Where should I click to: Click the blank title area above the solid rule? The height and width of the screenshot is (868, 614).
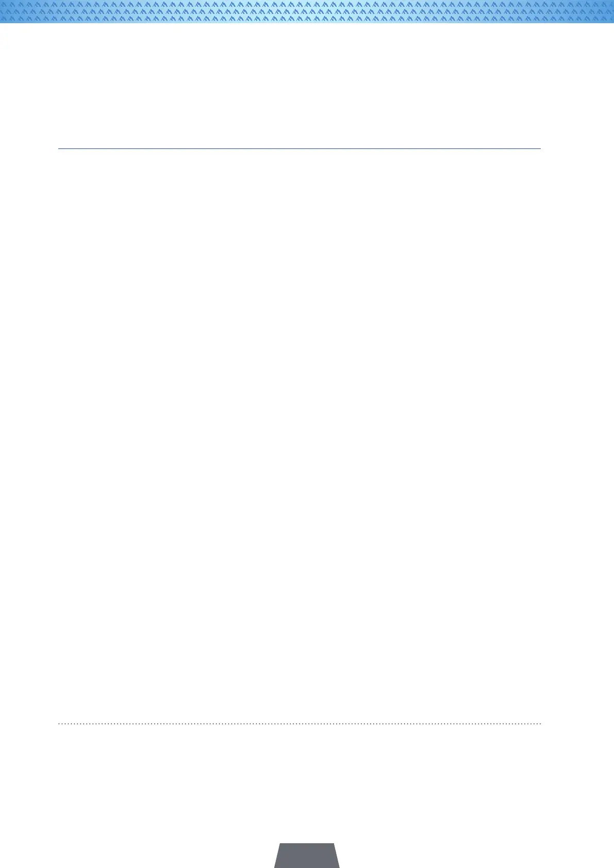coord(300,86)
